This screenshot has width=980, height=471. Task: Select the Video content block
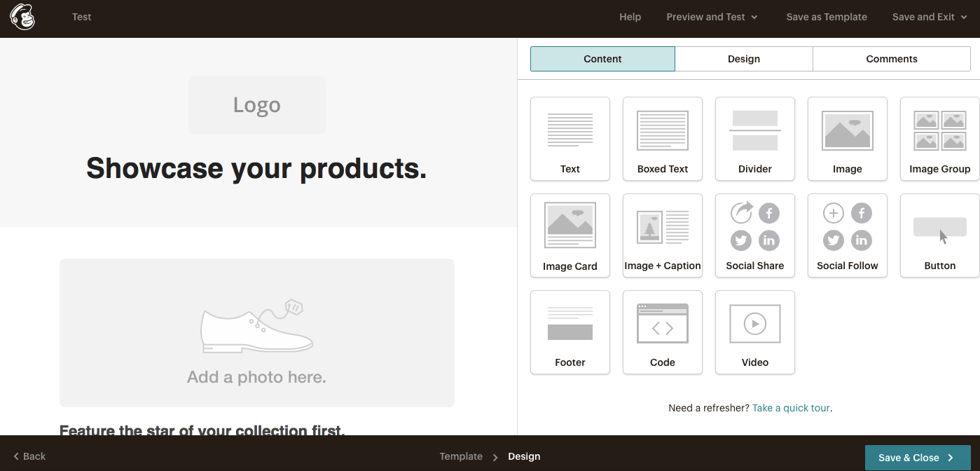coord(754,332)
